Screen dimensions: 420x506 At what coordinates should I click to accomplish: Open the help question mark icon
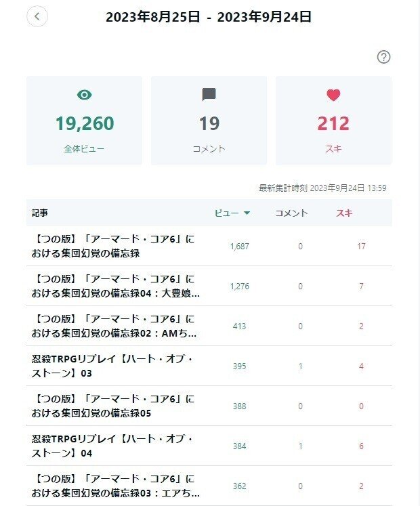pyautogui.click(x=383, y=57)
